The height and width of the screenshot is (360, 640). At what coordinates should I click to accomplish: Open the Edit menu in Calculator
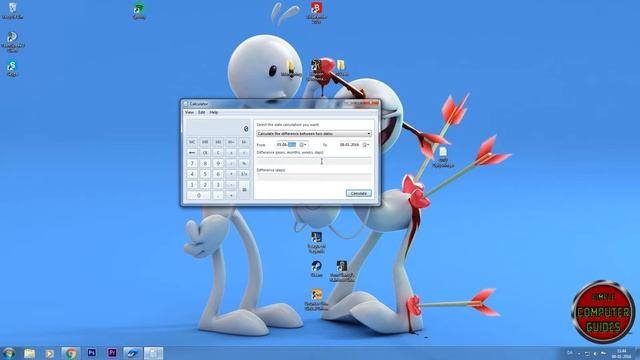point(201,112)
